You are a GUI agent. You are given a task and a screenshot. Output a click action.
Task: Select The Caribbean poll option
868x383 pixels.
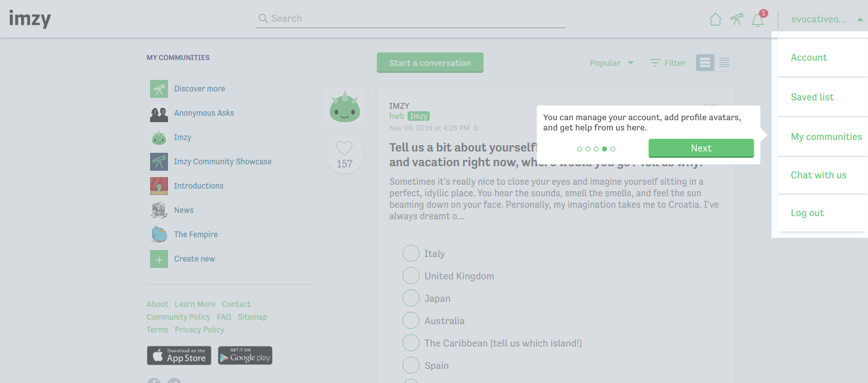411,343
